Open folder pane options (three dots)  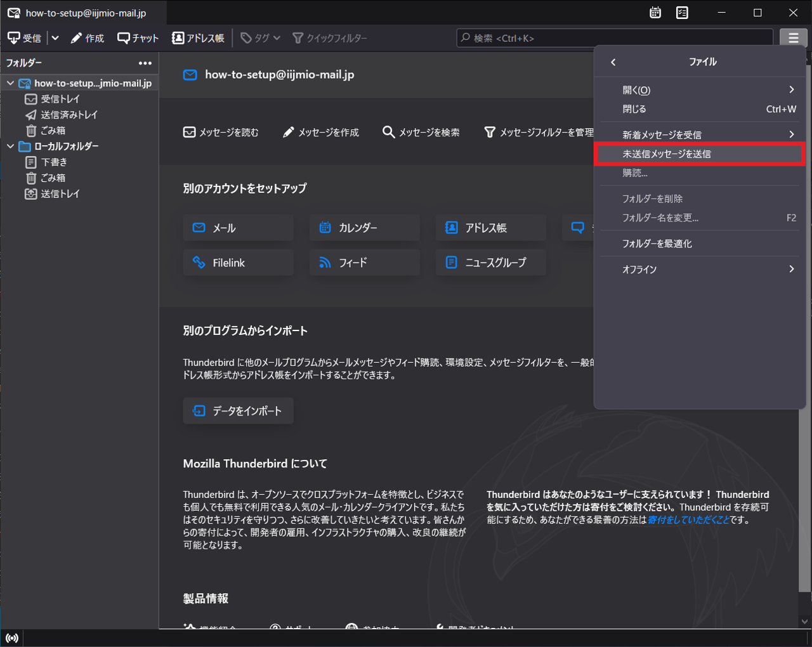145,63
